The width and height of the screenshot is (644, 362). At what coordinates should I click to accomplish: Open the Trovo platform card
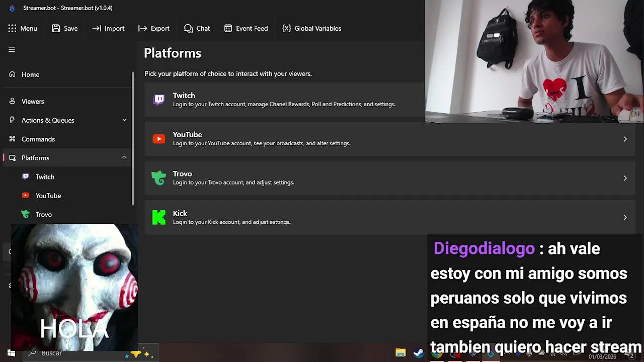point(390,178)
